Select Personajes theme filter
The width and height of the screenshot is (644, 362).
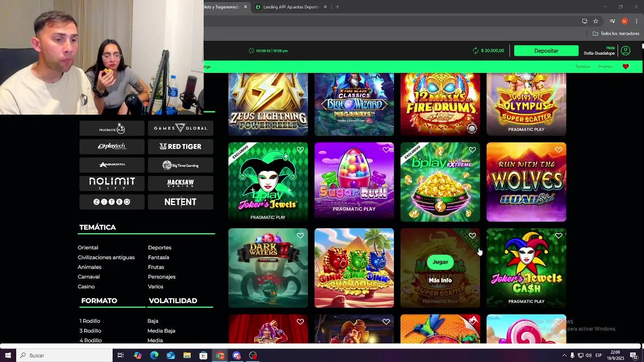[x=162, y=277]
